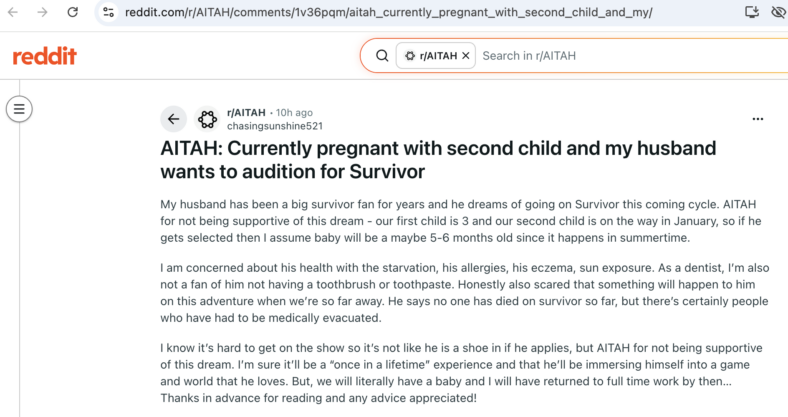Open chasingsunshine521 user profile

275,126
